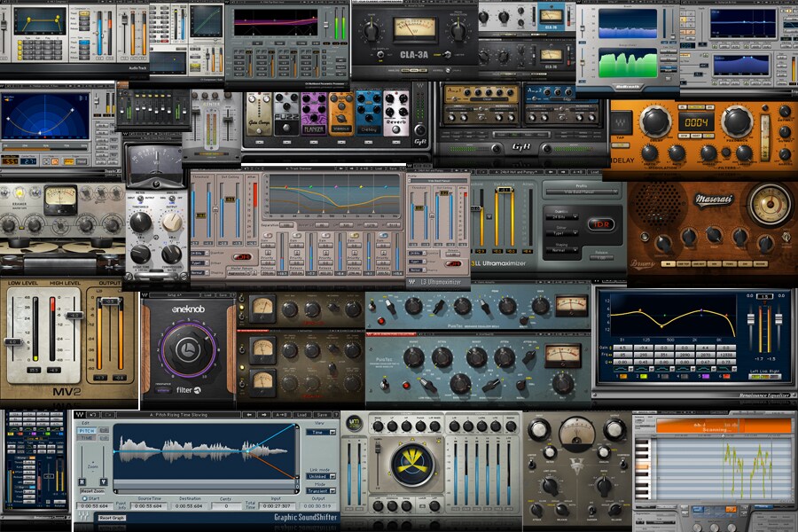The image size is (798, 532).
Task: Click the redo arrow in GraphicSoundShifter
Action: (x=107, y=415)
